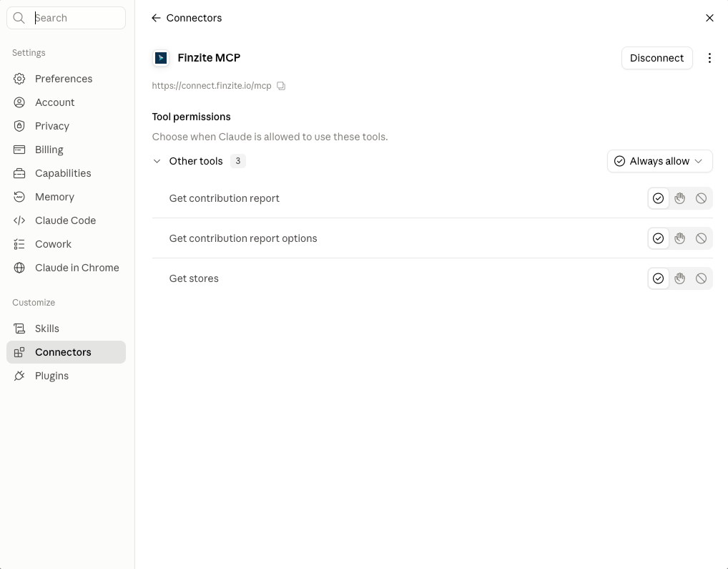
Task: Open Preferences settings
Action: pyautogui.click(x=66, y=79)
